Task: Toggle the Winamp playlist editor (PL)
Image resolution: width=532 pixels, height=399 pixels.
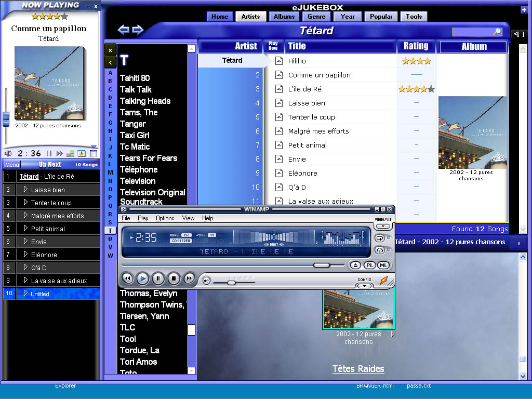Action: click(x=369, y=265)
